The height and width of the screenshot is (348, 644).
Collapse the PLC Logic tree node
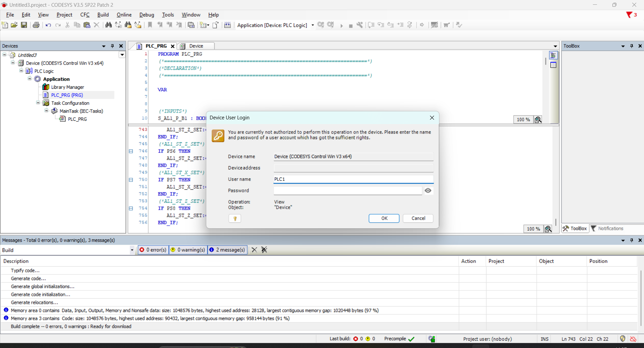point(21,71)
